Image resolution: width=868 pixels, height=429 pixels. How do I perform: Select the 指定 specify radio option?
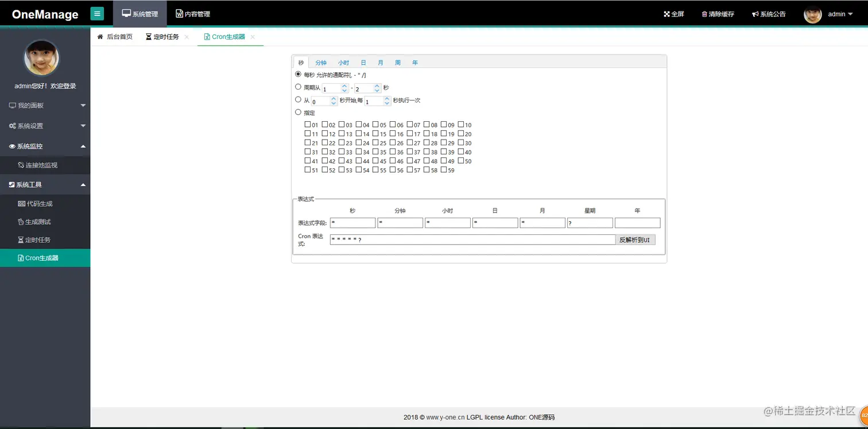click(x=298, y=112)
